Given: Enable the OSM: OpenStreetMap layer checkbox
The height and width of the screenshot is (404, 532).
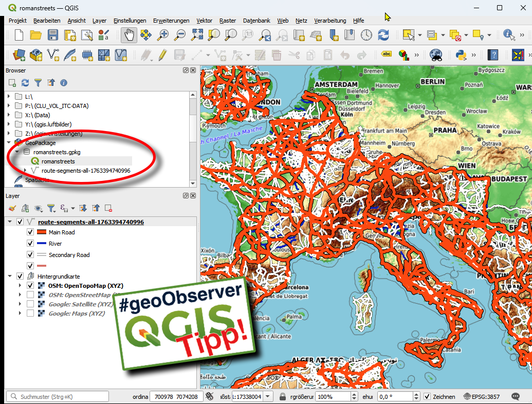Looking at the screenshot, I should [x=30, y=295].
